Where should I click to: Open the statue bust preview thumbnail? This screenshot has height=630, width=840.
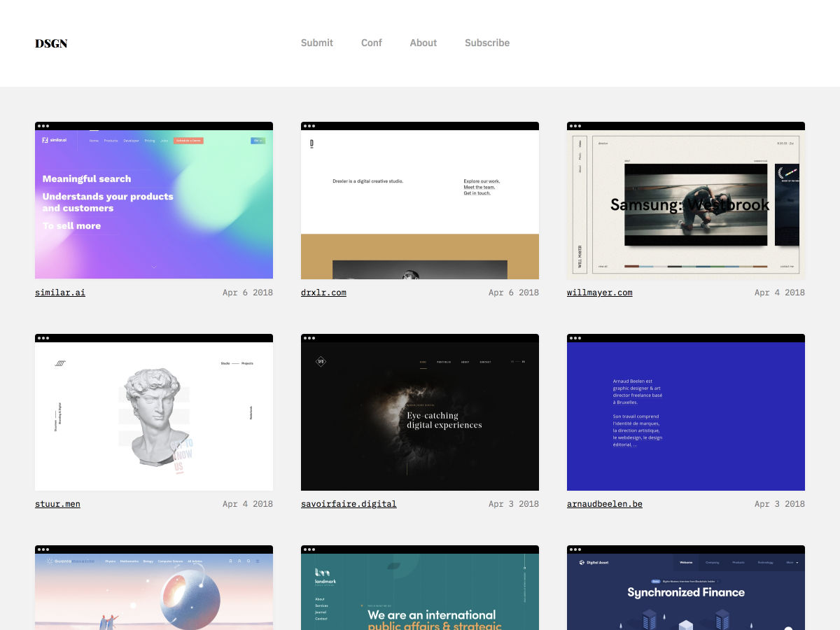pyautogui.click(x=154, y=412)
